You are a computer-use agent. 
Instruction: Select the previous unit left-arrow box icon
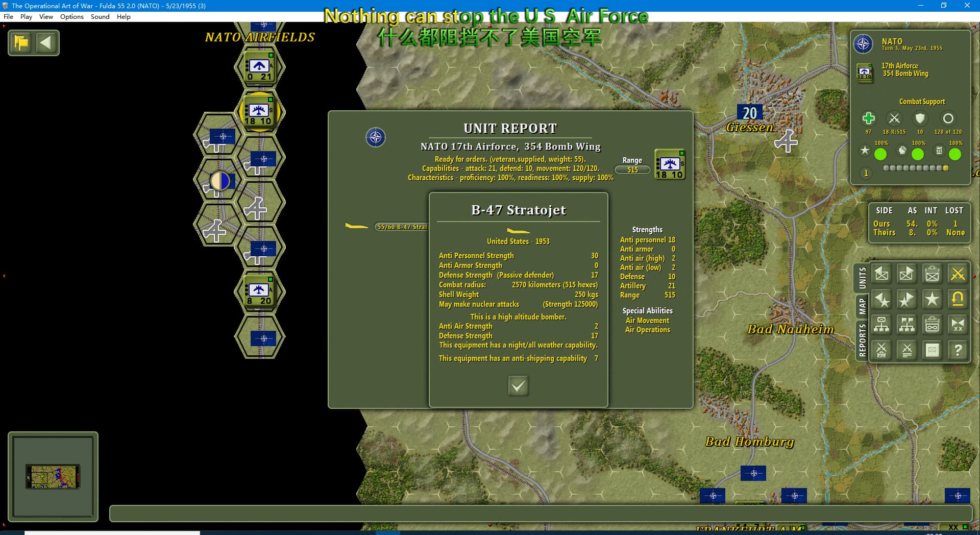[x=881, y=274]
